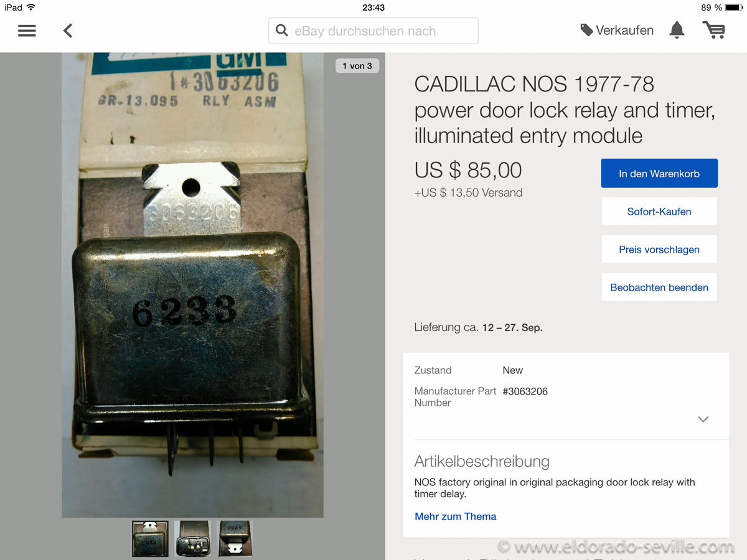This screenshot has width=747, height=560.
Task: Click the Sofort-Kaufen button
Action: [659, 212]
